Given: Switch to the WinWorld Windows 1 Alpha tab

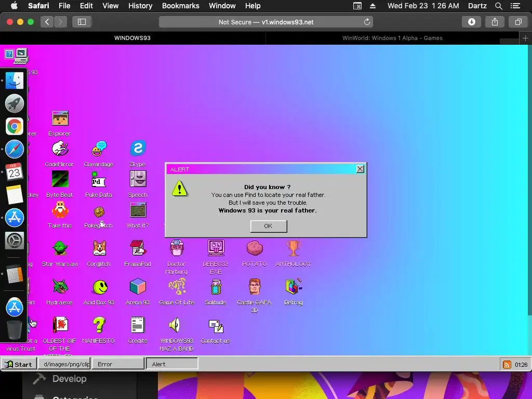Looking at the screenshot, I should [392, 38].
